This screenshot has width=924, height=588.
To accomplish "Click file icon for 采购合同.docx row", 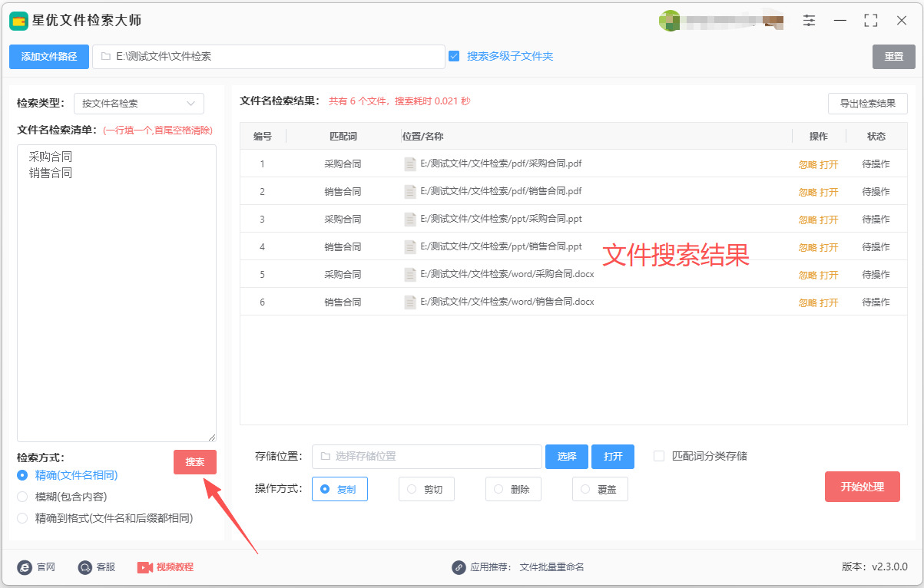I will tap(410, 274).
